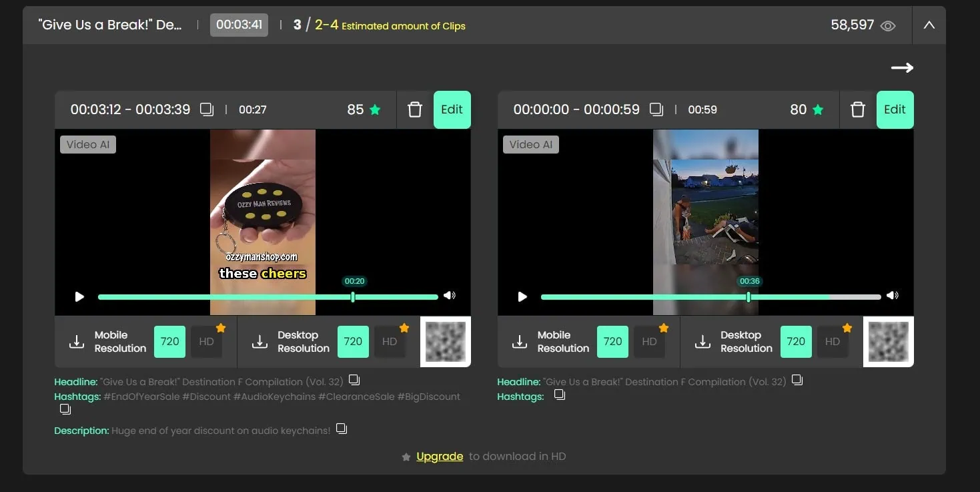Click the "Give Us a Break!" De... title
This screenshot has width=980, height=492.
click(110, 25)
